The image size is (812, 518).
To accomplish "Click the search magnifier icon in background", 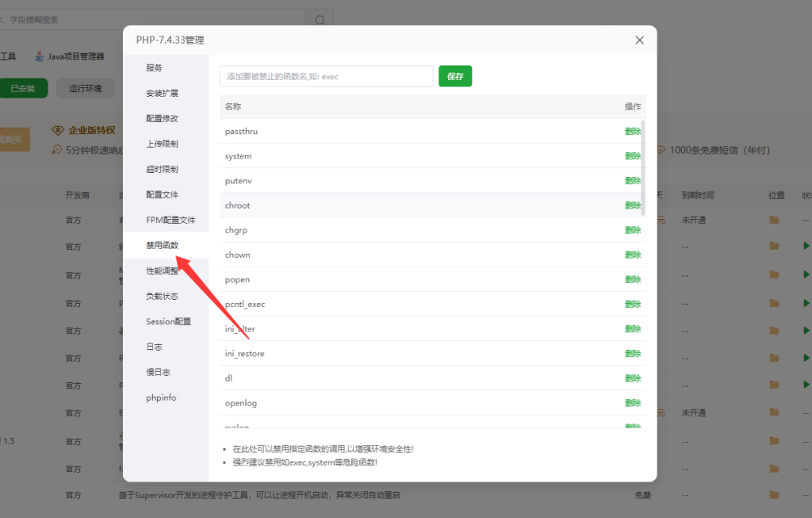I will click(320, 20).
